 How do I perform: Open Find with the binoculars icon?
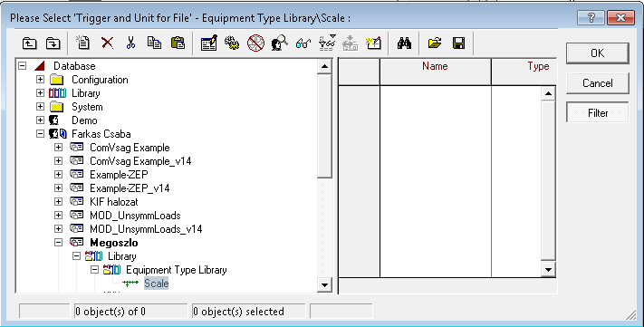point(405,43)
